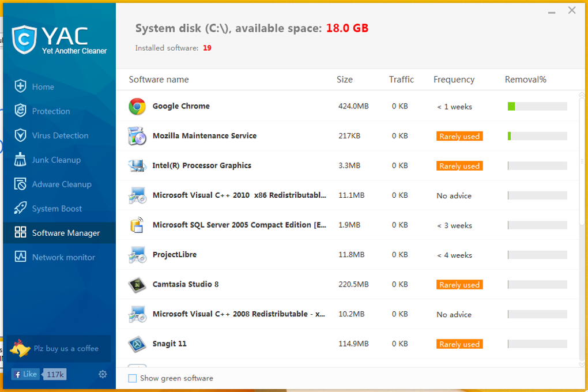
Task: Switch to Junk Cleanup
Action: (x=56, y=160)
